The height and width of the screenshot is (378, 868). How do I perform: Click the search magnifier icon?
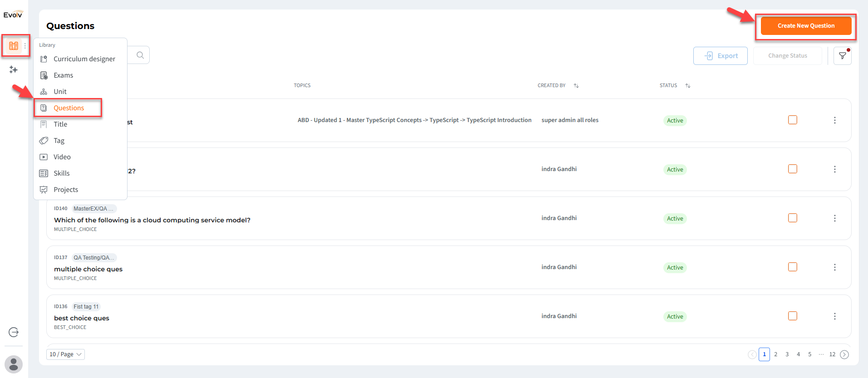point(140,55)
